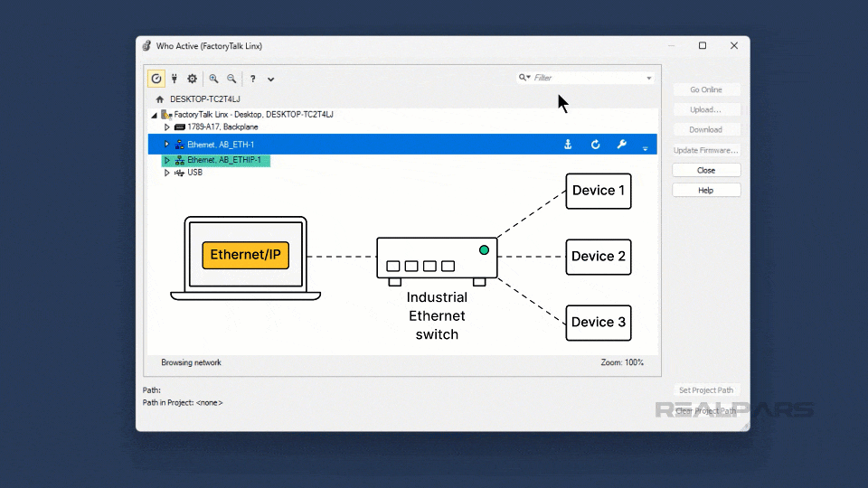Click the search magnifier icon in filter
This screenshot has width=868, height=488.
(x=524, y=78)
